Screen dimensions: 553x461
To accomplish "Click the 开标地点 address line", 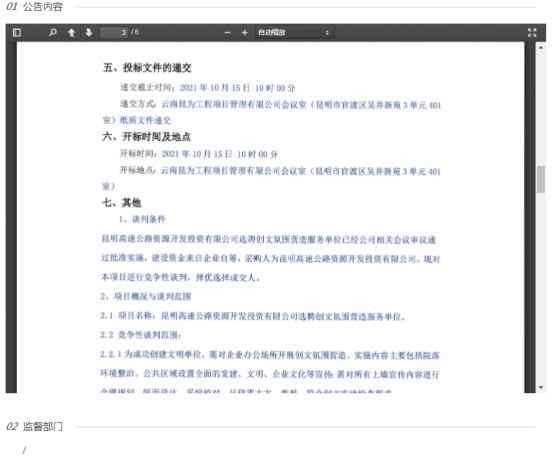I will pyautogui.click(x=280, y=171).
